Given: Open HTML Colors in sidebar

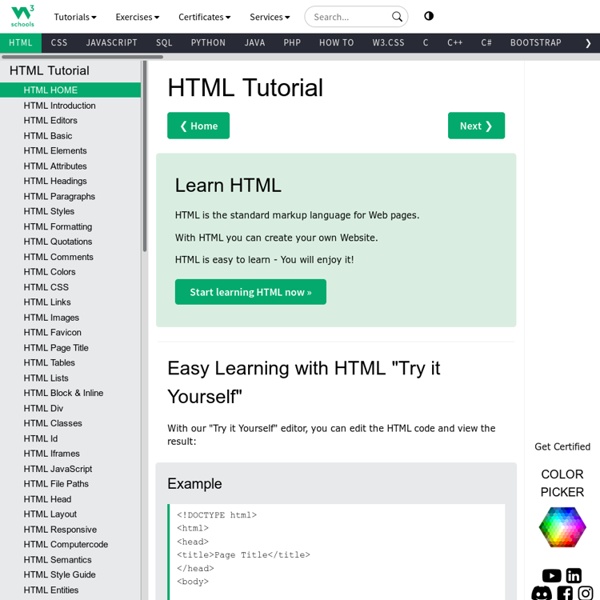Looking at the screenshot, I should (x=70, y=272).
